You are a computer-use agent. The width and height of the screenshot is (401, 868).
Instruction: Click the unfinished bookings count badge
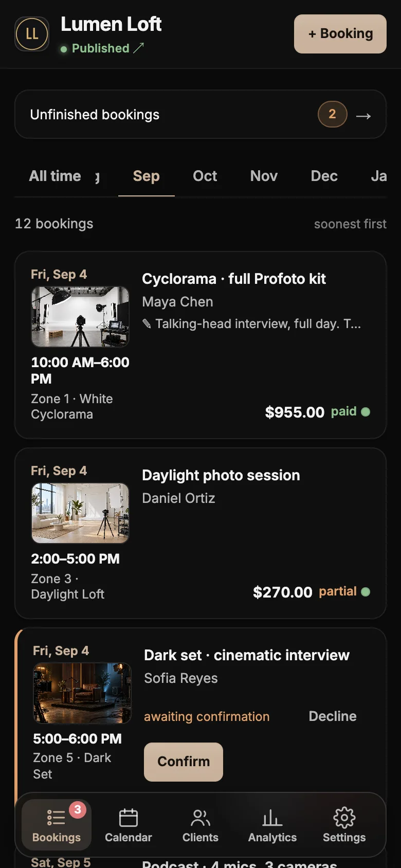click(x=332, y=114)
